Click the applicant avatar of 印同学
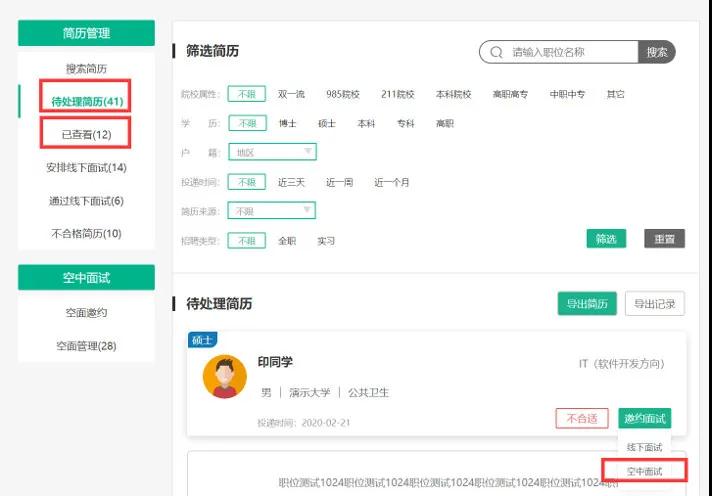712x496 pixels. point(224,376)
